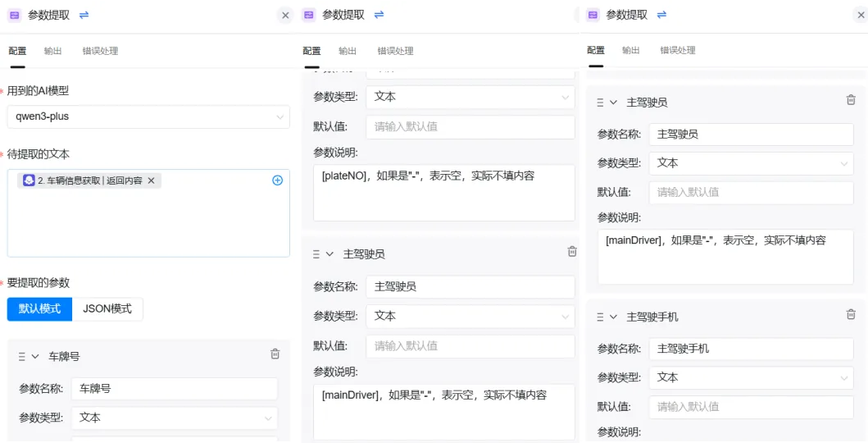Click [mainDriver] description box in middle panel

(444, 412)
